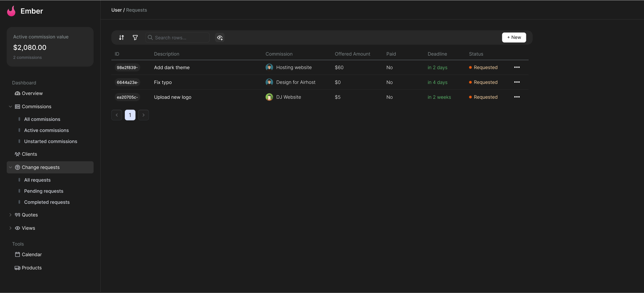Image resolution: width=644 pixels, height=293 pixels.
Task: Sort by Description column header
Action: 167,54
